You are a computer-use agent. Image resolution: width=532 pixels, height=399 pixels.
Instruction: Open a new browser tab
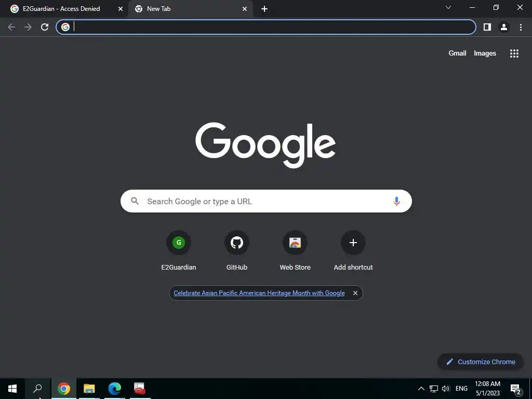[x=264, y=9]
